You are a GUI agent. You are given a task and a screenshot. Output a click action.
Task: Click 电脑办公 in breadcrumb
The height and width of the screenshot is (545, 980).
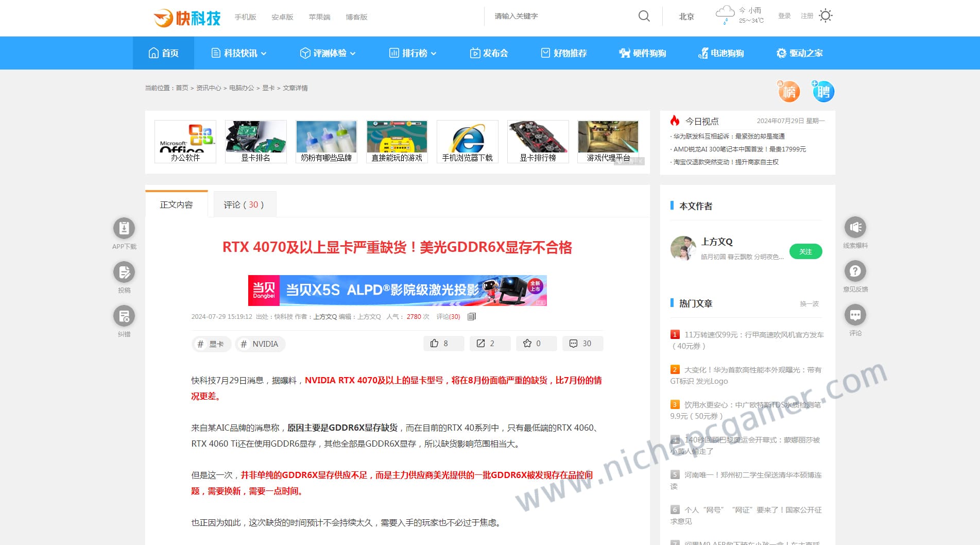pos(242,88)
